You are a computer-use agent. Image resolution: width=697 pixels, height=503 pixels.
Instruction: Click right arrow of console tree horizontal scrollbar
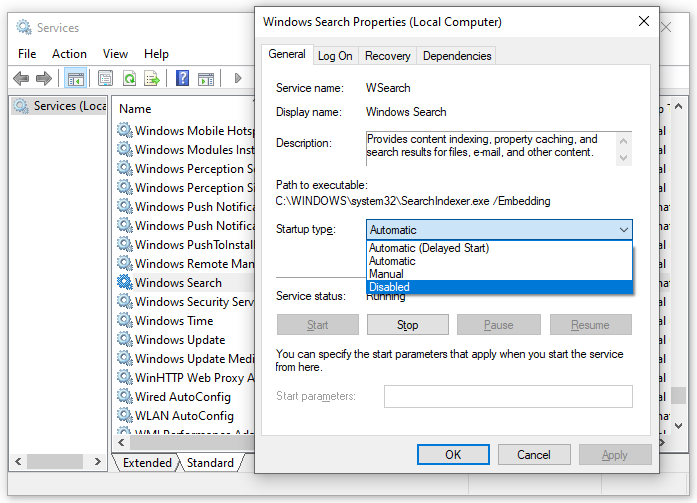[x=97, y=462]
